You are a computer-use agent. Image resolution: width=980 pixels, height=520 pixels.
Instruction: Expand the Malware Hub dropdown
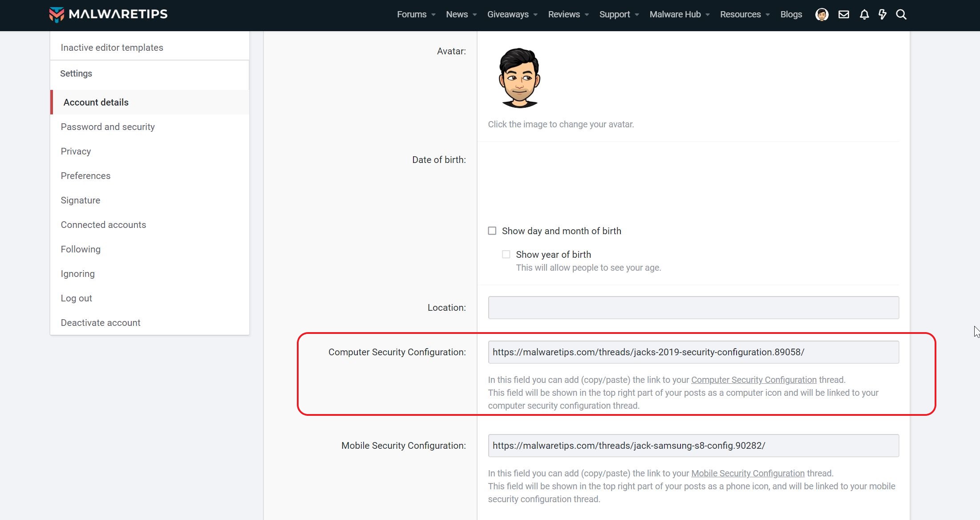679,15
